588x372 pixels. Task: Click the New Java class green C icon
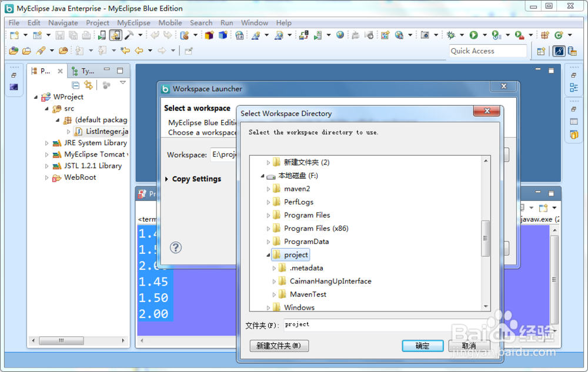(x=559, y=35)
